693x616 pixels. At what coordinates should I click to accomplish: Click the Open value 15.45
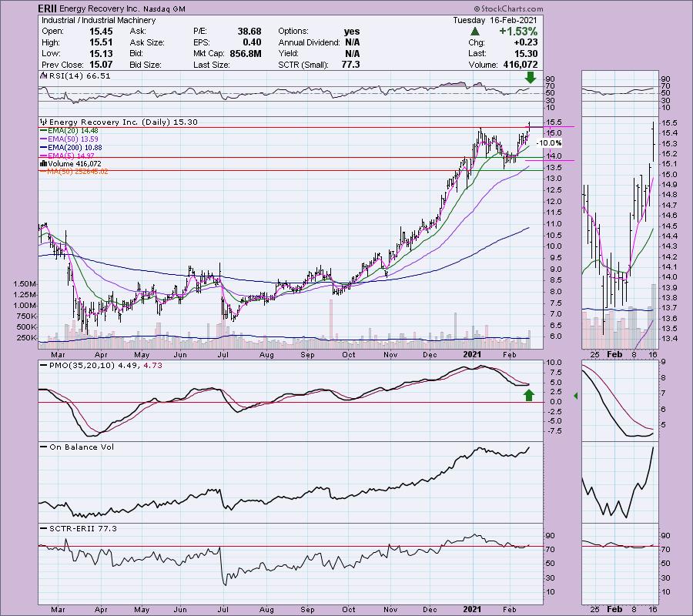(x=101, y=32)
